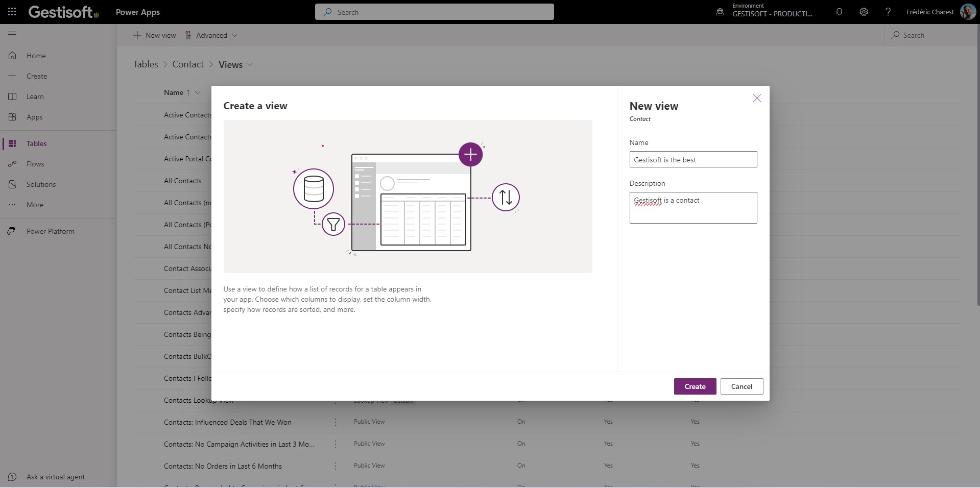Open options for No Orders view
The height and width of the screenshot is (488, 980).
pos(336,466)
